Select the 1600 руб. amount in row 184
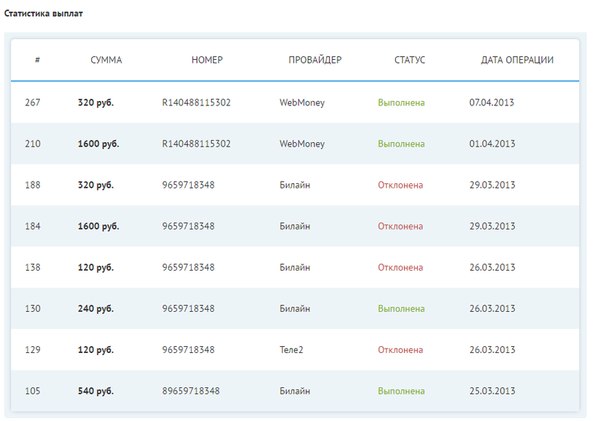This screenshot has width=604, height=421. click(x=98, y=226)
